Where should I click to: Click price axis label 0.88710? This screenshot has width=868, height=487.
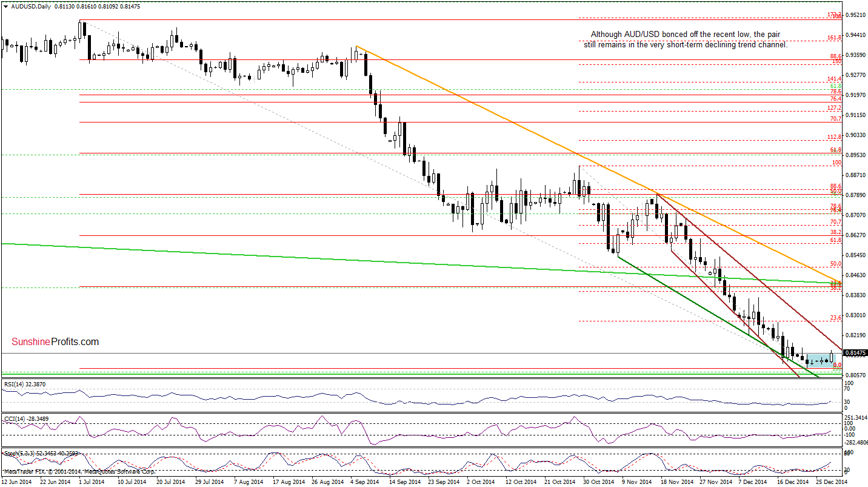pos(855,175)
